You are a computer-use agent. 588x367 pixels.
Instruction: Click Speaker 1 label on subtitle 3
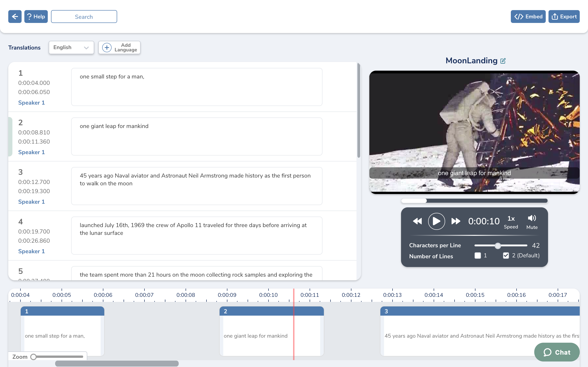click(x=31, y=202)
